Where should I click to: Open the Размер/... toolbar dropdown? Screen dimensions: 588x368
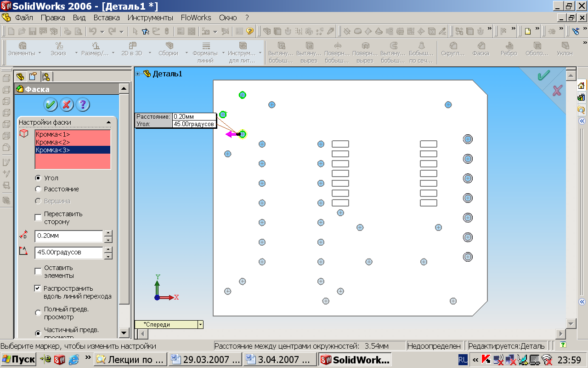click(x=113, y=53)
